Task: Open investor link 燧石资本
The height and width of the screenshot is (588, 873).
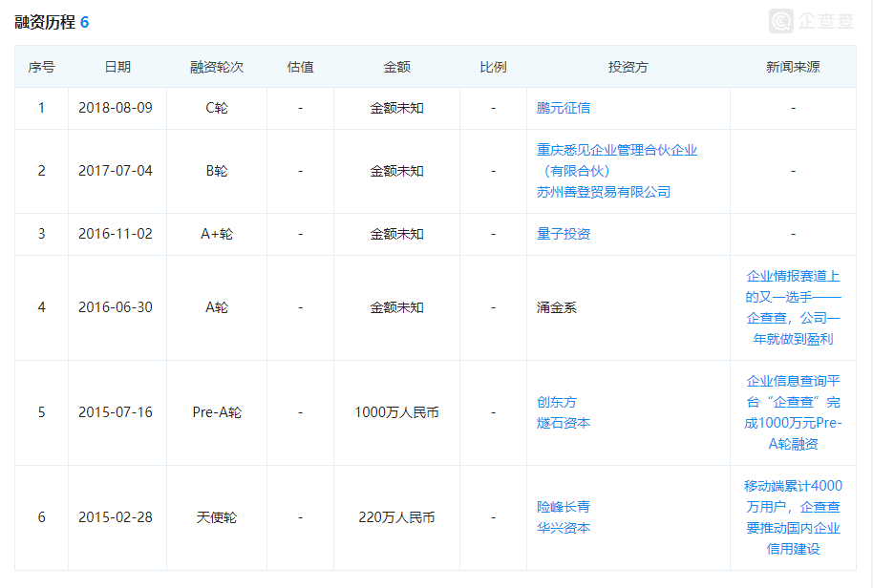Action: [563, 423]
